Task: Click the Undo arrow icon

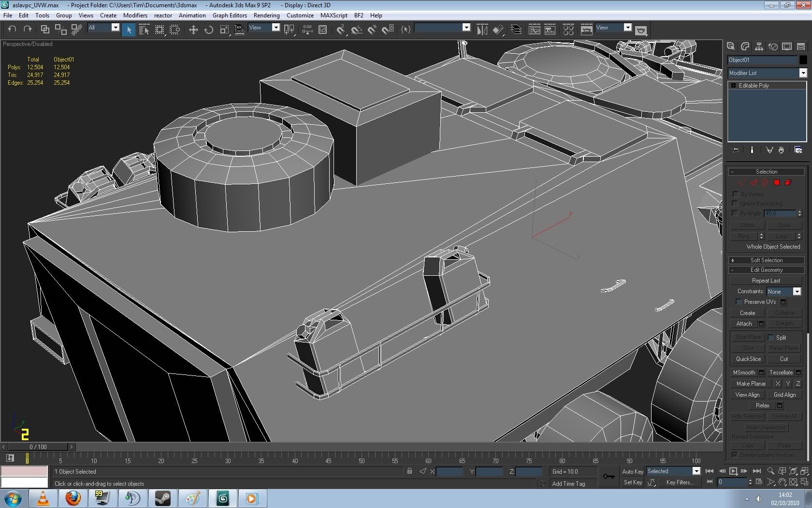Action: (12, 29)
